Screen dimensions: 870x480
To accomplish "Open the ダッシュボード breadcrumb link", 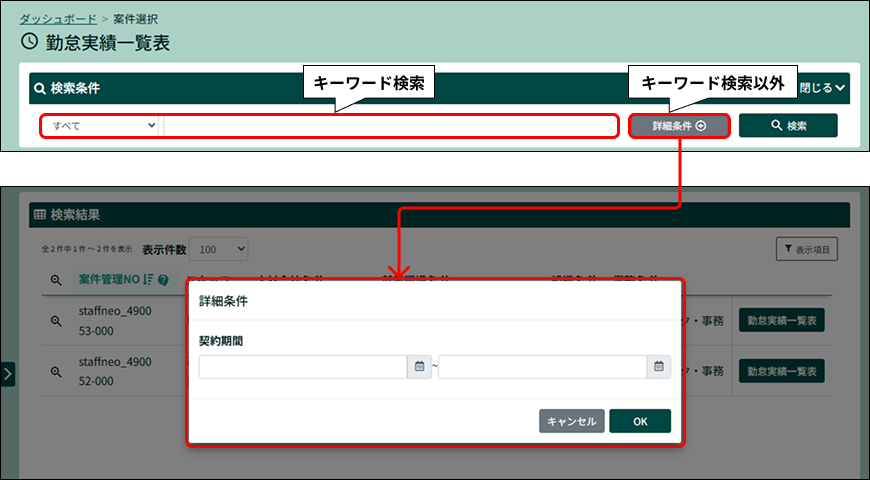I will click(x=58, y=19).
